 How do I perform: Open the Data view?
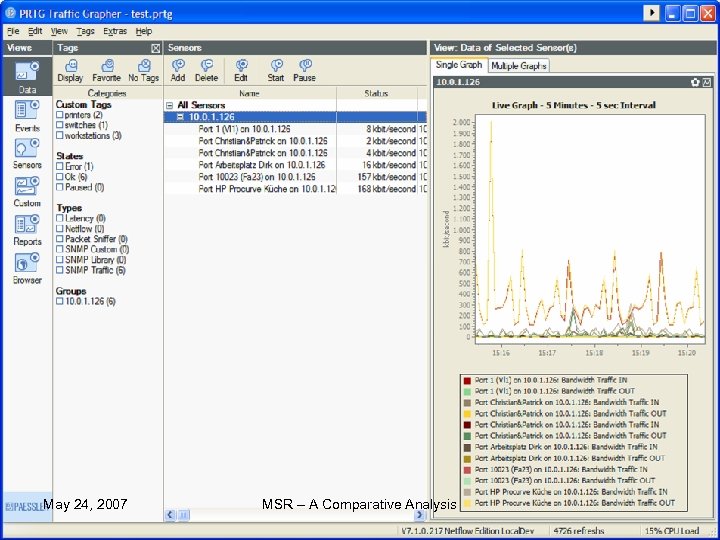(x=27, y=77)
